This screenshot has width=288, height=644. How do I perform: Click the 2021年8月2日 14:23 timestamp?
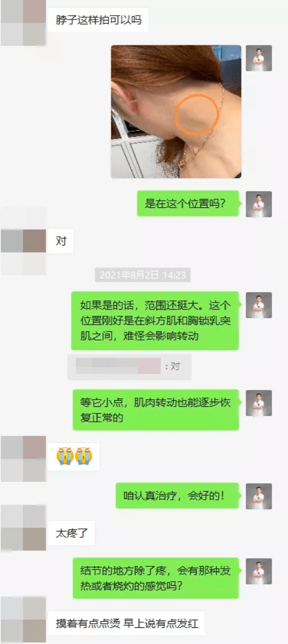143,275
